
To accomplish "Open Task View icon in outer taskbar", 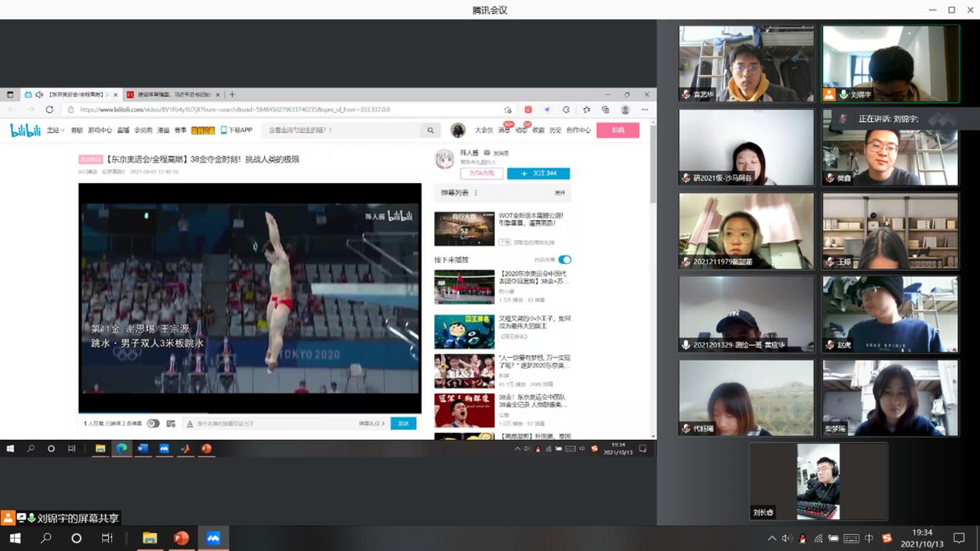I will [107, 538].
